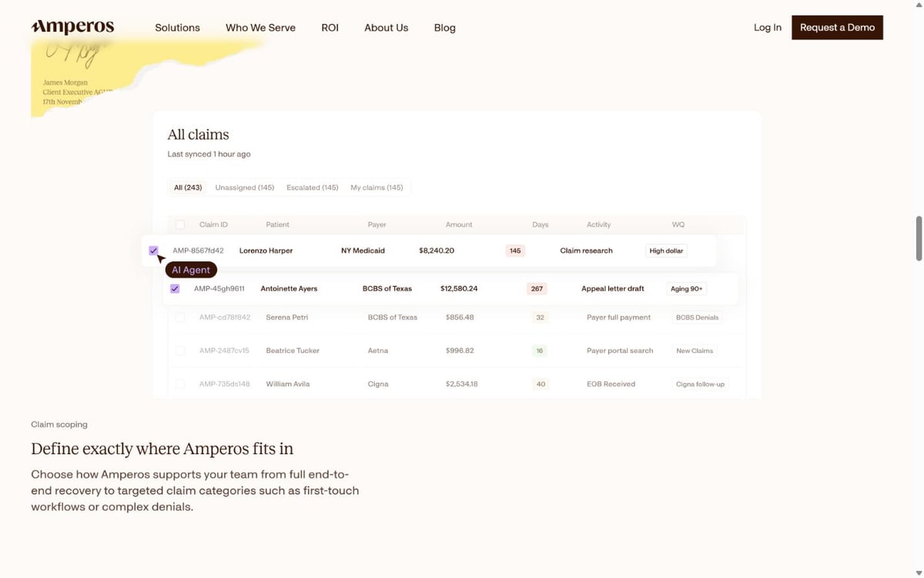Click the AI Agent cursor label
This screenshot has width=924, height=578.
pos(191,271)
